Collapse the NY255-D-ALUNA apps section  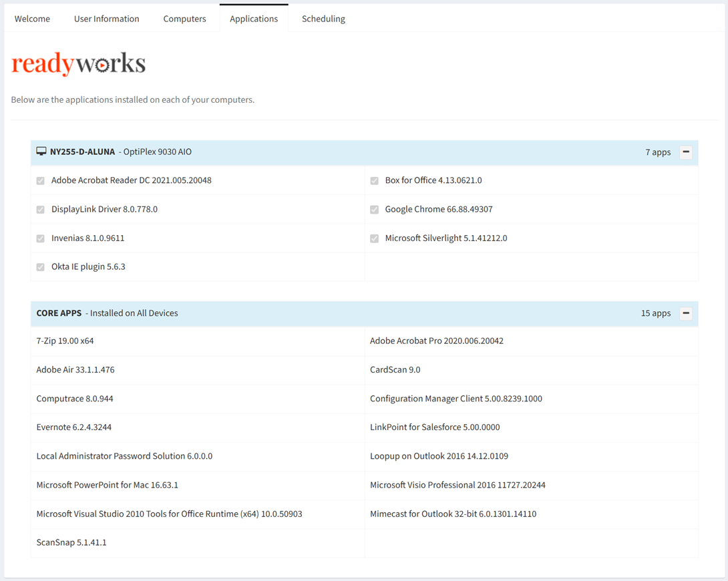[686, 152]
